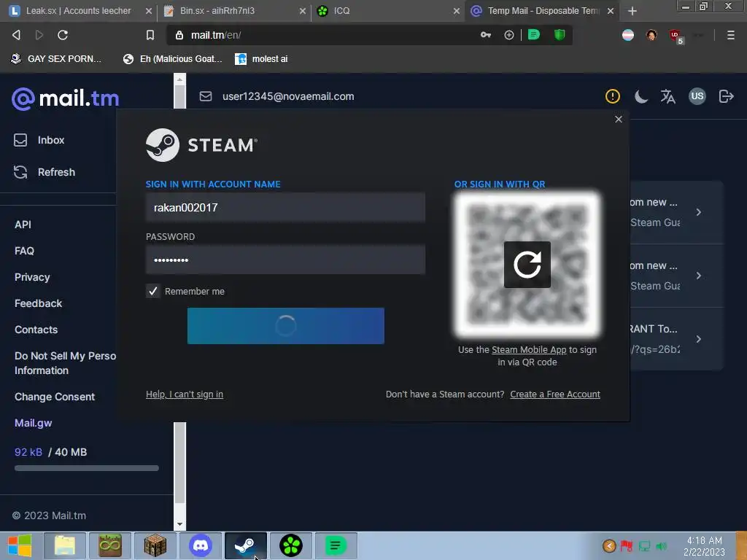Click the envelope icon beside email address
This screenshot has width=747, height=560.
[205, 96]
